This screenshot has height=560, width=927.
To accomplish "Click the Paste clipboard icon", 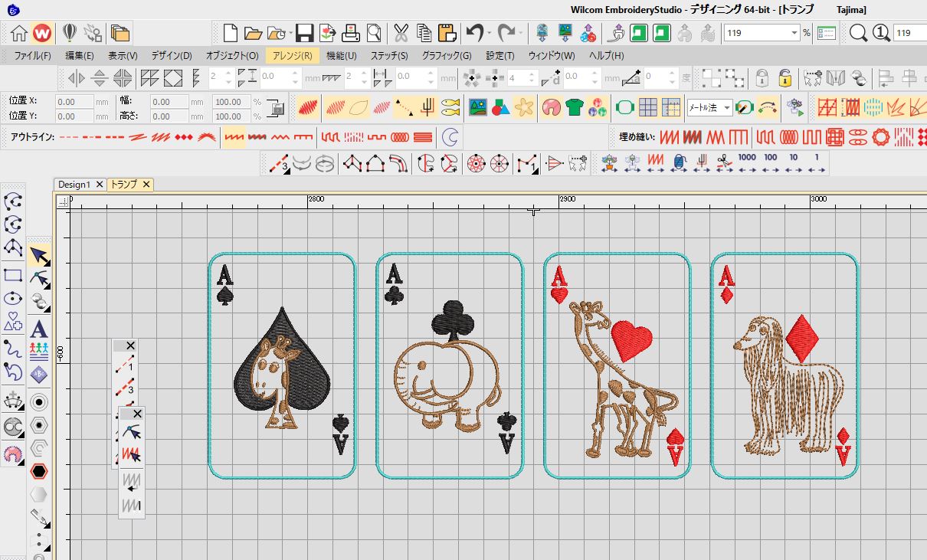I will coord(447,33).
